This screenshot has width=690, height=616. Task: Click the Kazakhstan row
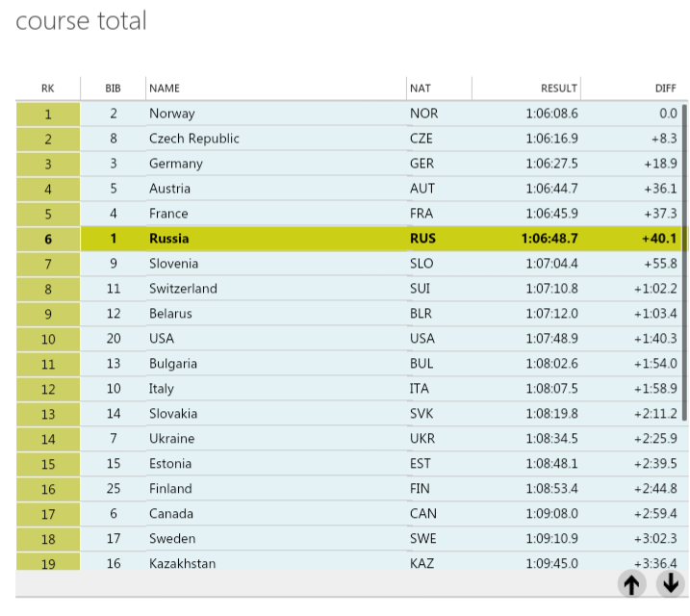pyautogui.click(x=350, y=562)
